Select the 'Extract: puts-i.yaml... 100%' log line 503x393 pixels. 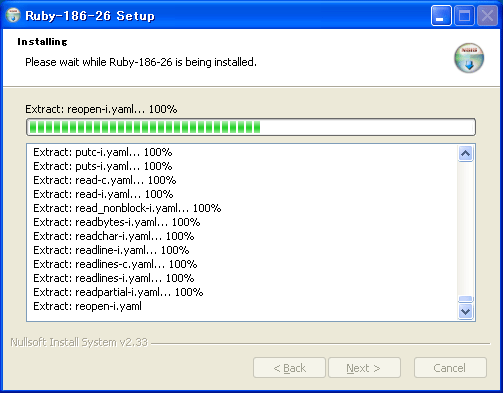pos(103,166)
